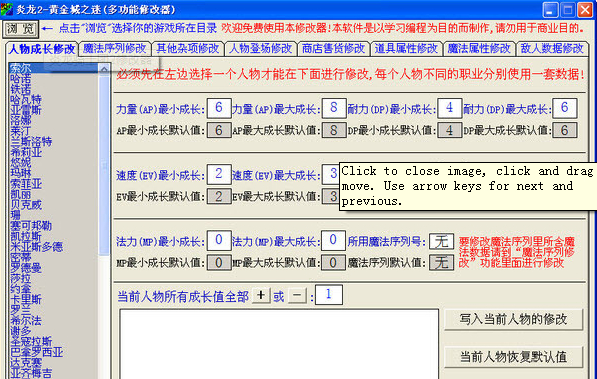
Task: Select character 莎拉
Action: coord(21,278)
